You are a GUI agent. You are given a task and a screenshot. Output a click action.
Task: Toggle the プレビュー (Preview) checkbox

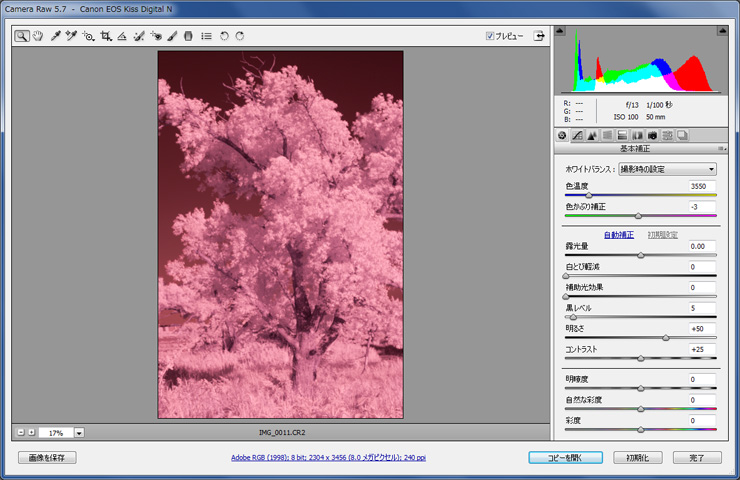[x=490, y=36]
